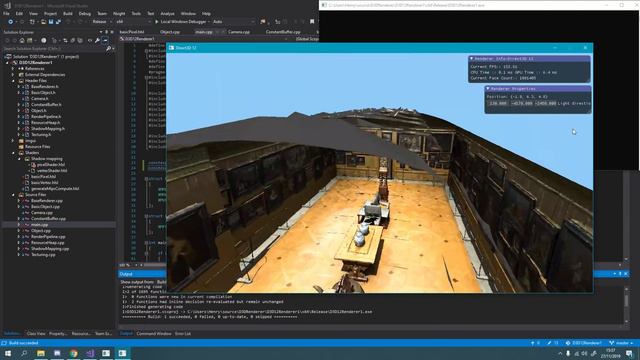Click the Save toolbar icon
Screen dimensions: 640x360
(51, 22)
